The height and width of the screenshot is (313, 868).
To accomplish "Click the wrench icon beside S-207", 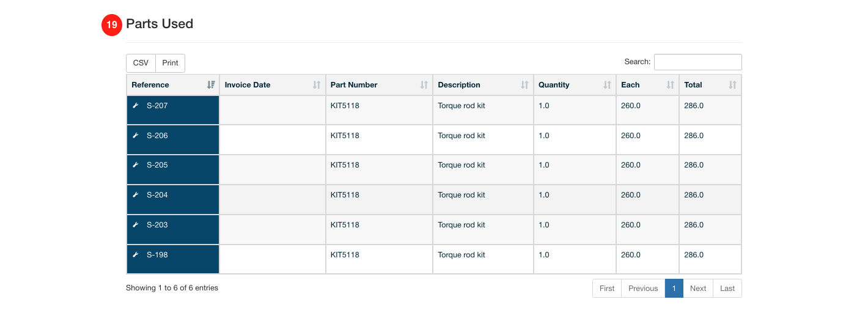I will pos(136,106).
